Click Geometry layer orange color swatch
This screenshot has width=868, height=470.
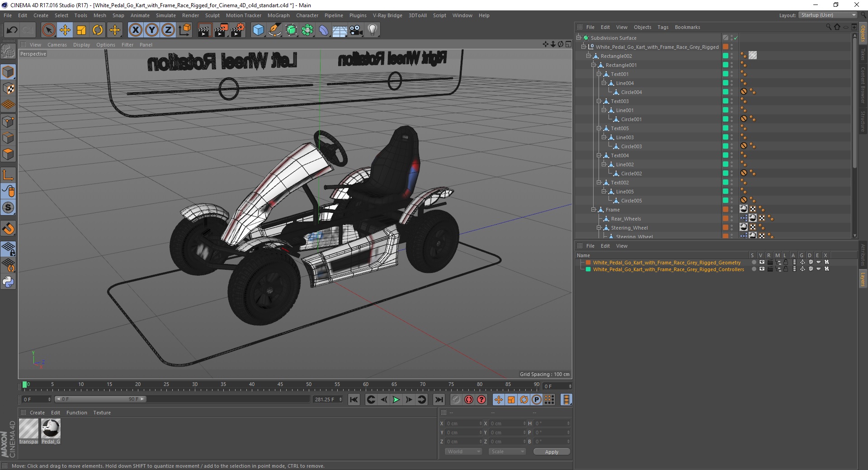click(588, 262)
